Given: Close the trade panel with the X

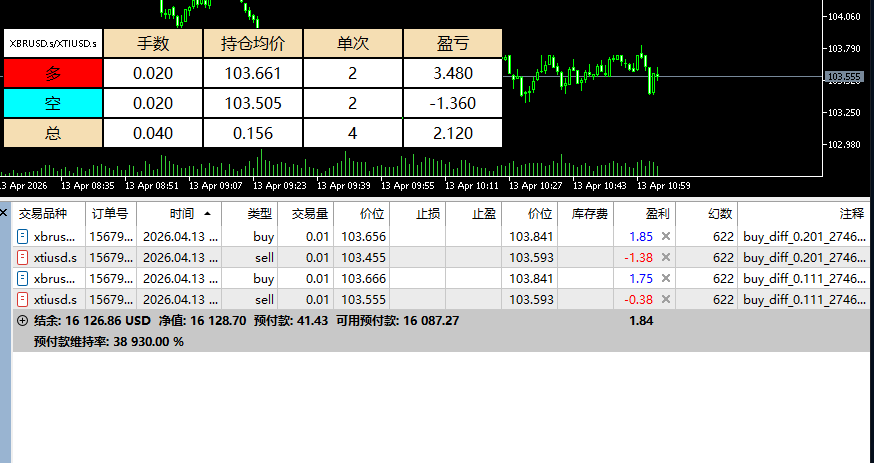Looking at the screenshot, I should (x=4, y=212).
